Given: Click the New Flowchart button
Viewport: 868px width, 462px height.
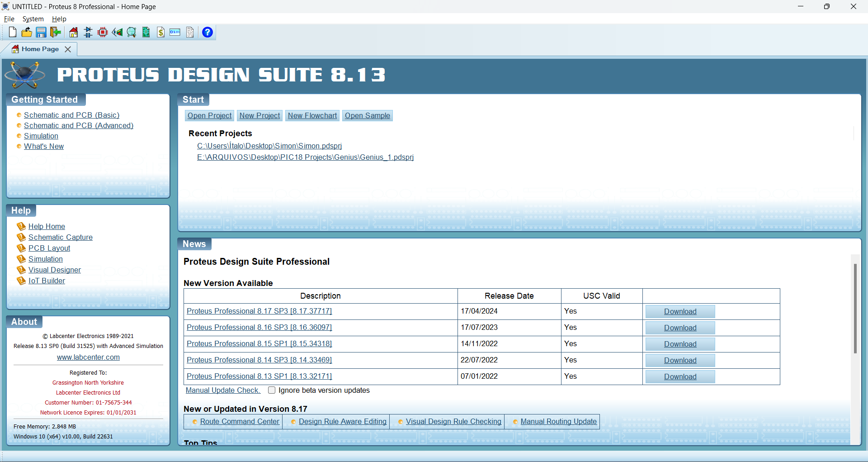Looking at the screenshot, I should point(312,115).
